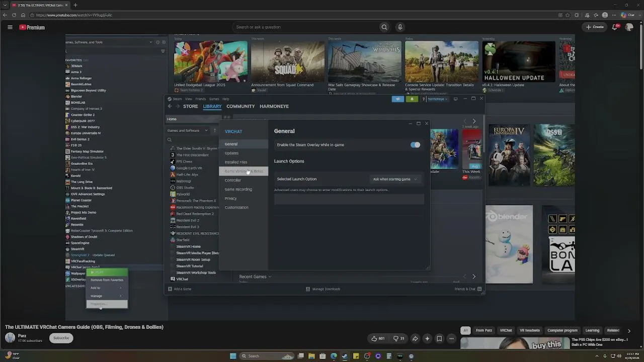
Task: Open the Add to submenu in context menu
Action: (x=107, y=288)
